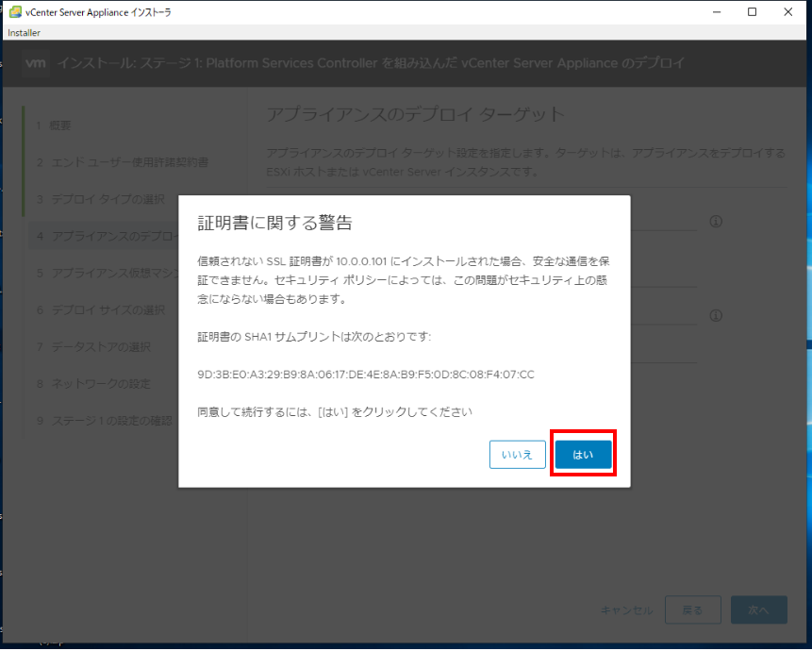
Task: Click the SHA1 thumbprint value text
Action: [x=366, y=375]
